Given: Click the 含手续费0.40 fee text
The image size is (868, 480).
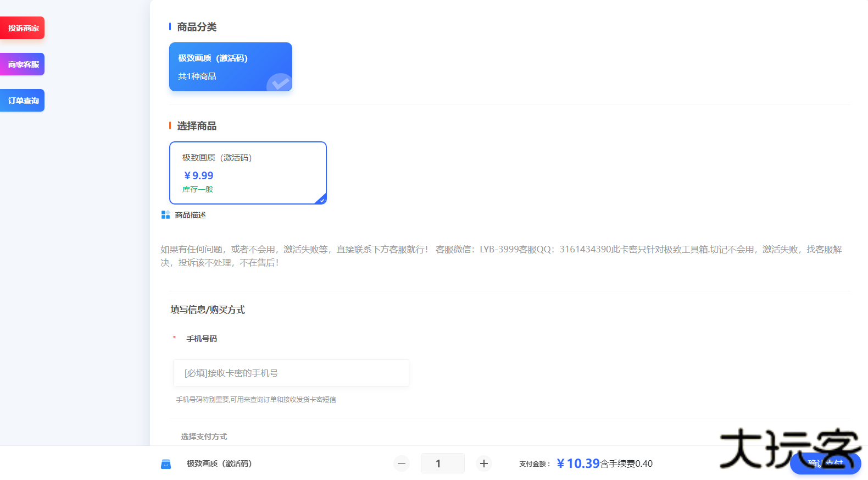Looking at the screenshot, I should 626,464.
